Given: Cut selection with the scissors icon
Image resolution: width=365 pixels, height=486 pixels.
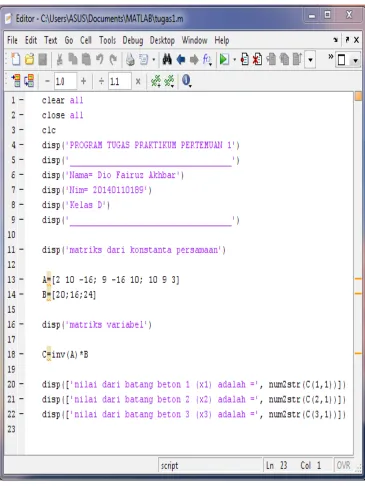Looking at the screenshot, I should (59, 60).
